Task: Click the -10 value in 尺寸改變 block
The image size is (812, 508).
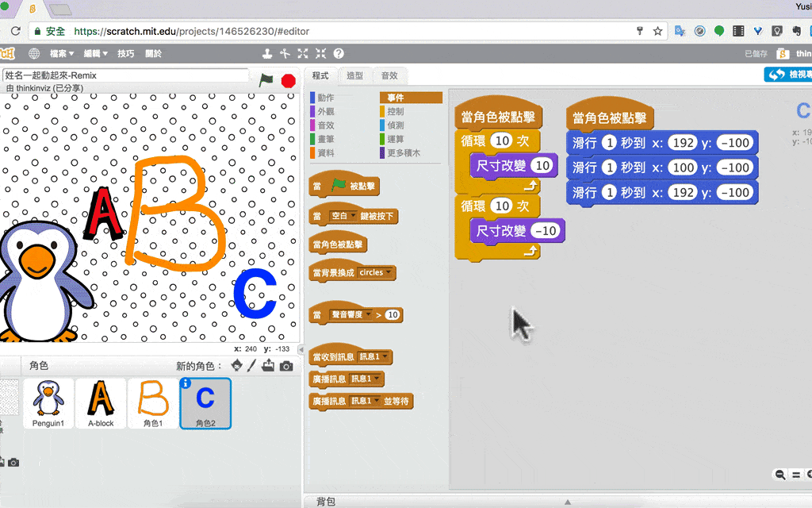Action: (546, 231)
